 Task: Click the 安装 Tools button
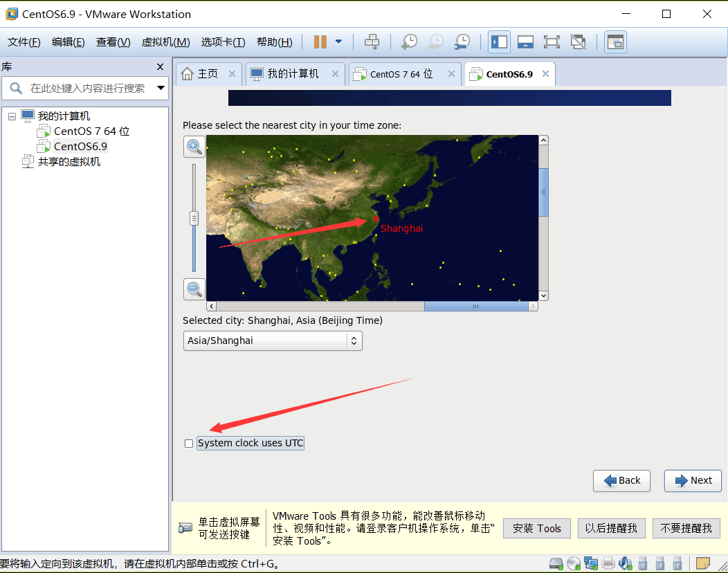tap(537, 529)
